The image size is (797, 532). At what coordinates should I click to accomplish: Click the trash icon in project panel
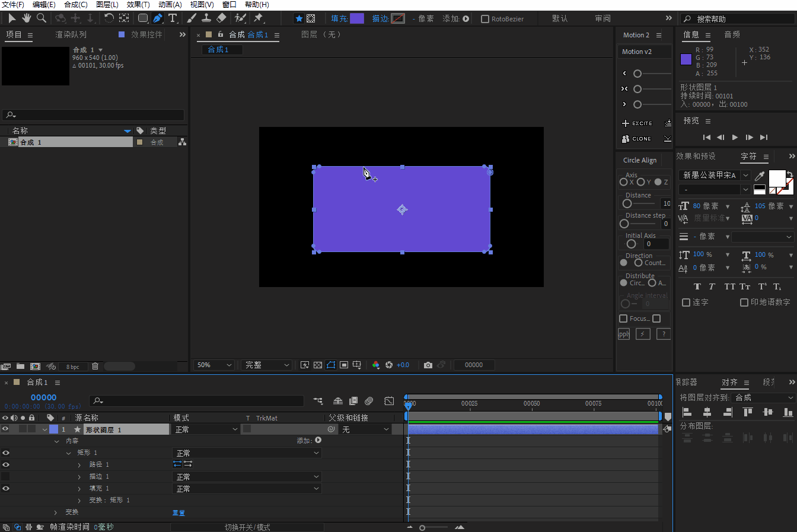pyautogui.click(x=95, y=367)
